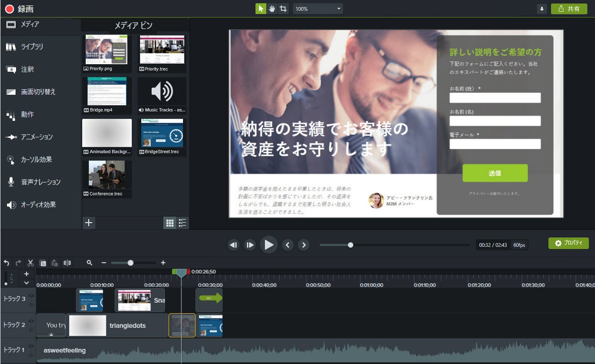Click the Undo arrow in timeline toolbar
The height and width of the screenshot is (364, 595).
coord(7,263)
